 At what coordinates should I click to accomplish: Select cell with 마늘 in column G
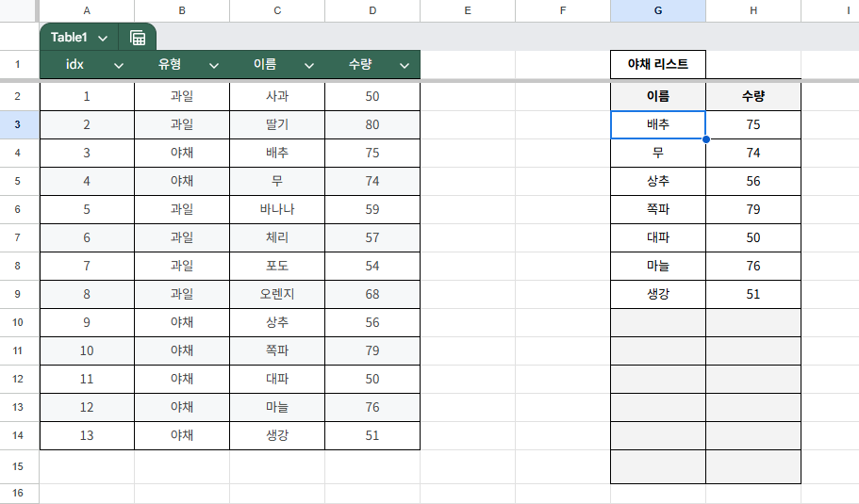658,266
